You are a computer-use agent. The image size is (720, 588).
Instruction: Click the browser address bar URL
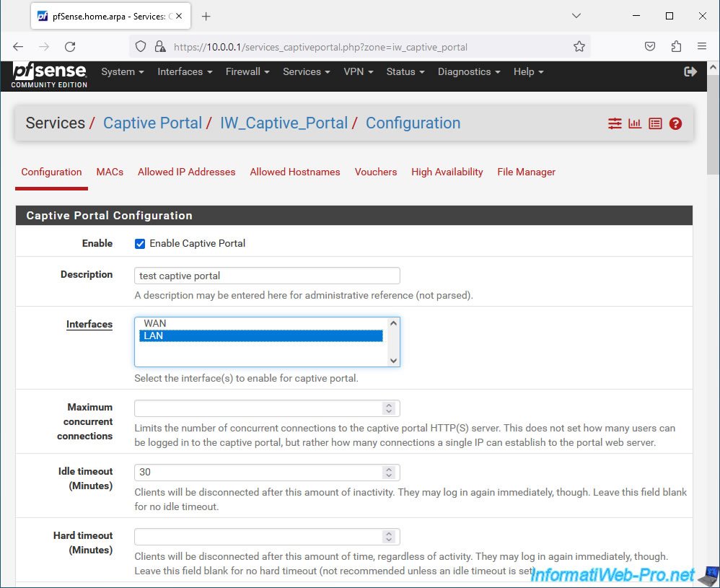tap(320, 47)
